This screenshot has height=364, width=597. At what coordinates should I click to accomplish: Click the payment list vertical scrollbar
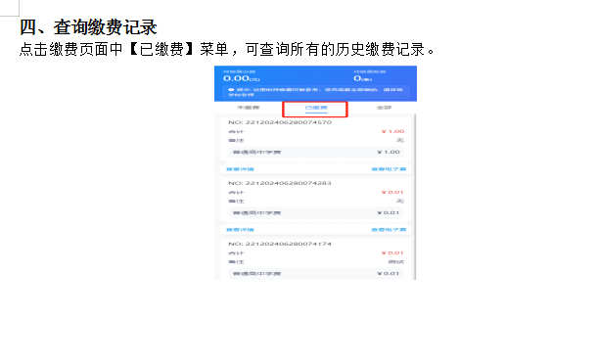point(415,197)
